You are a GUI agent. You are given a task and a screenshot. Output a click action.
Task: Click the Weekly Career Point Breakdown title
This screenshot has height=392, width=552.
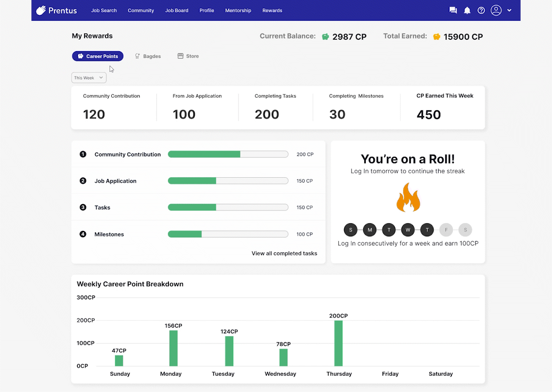(130, 284)
